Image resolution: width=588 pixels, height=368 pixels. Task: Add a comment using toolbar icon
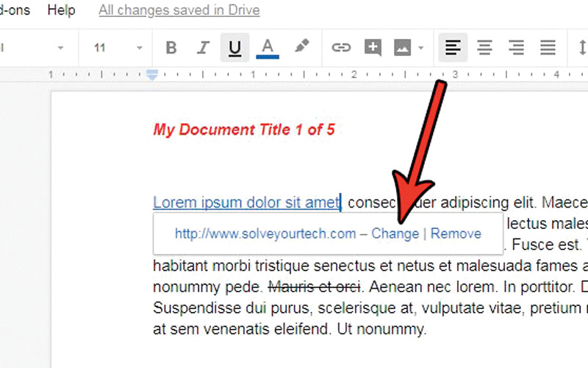(x=373, y=48)
